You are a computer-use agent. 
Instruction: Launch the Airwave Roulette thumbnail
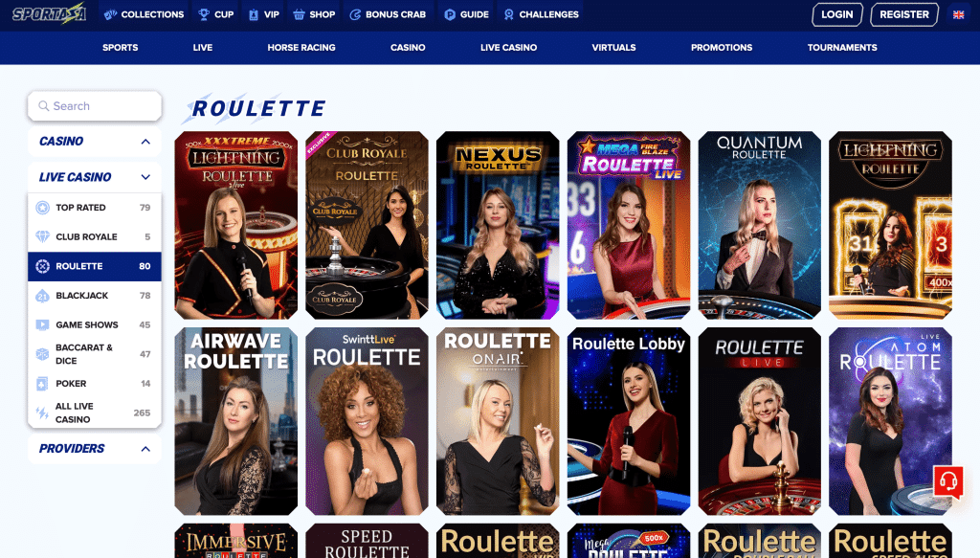(x=236, y=421)
